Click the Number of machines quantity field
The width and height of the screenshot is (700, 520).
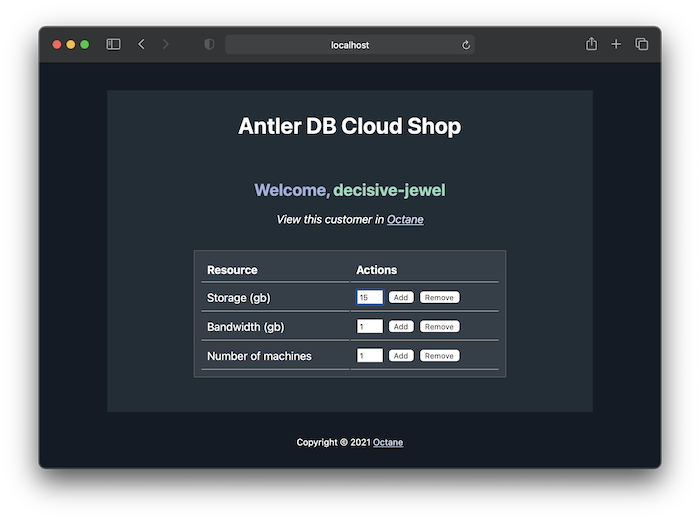click(x=370, y=356)
